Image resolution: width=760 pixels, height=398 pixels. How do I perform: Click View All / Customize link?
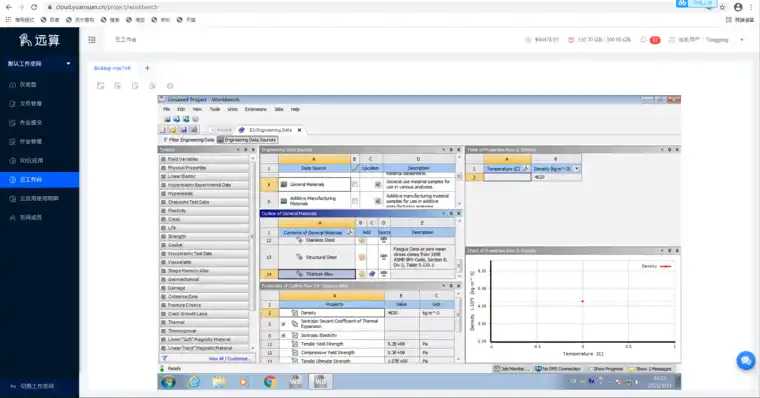(229, 359)
